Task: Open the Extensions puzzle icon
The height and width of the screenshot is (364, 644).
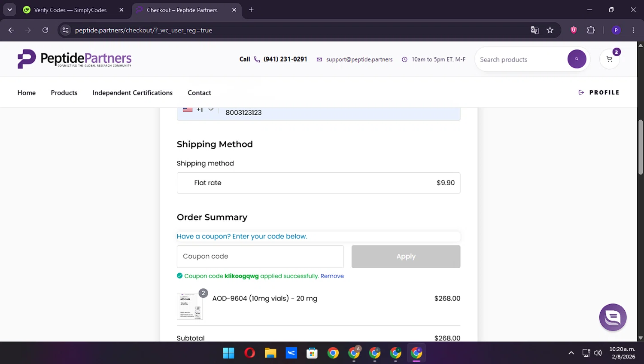Action: (591, 30)
